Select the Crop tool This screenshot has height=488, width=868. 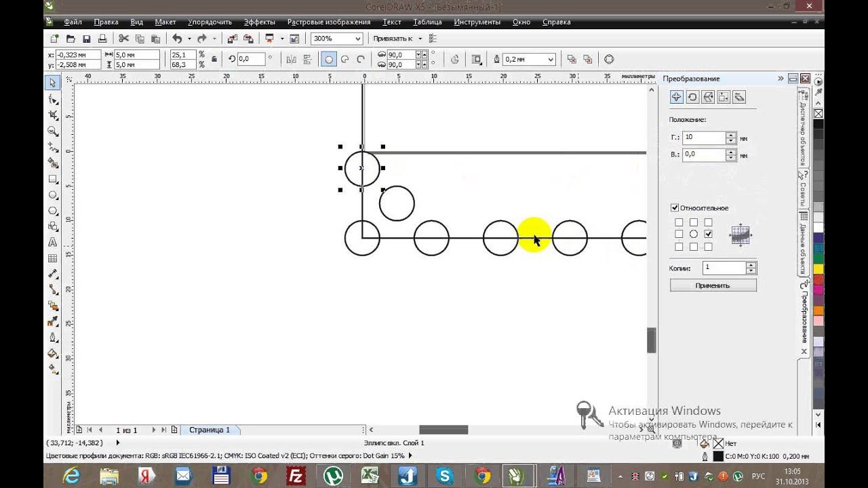52,115
